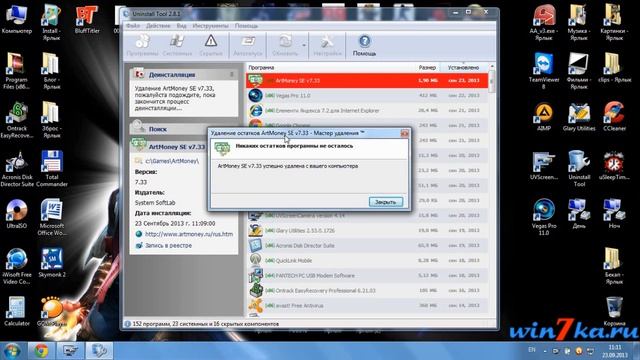
Task: Select the UltraISO desktop icon
Action: point(17,214)
